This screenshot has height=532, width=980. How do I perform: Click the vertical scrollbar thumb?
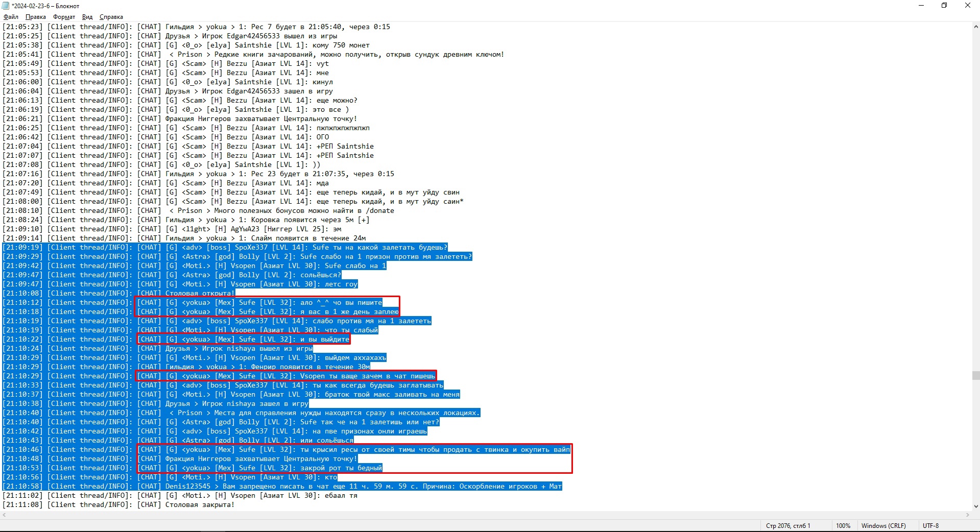[975, 375]
